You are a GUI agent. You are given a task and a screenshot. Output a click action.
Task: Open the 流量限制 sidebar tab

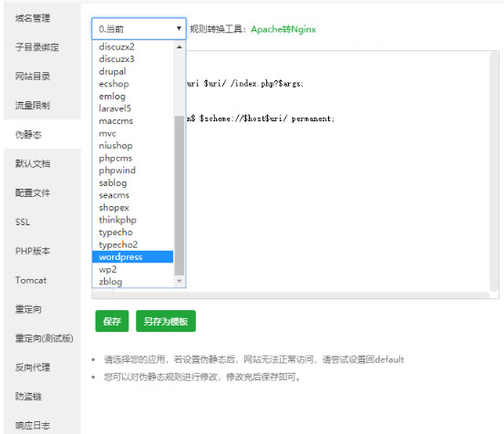(x=42, y=105)
